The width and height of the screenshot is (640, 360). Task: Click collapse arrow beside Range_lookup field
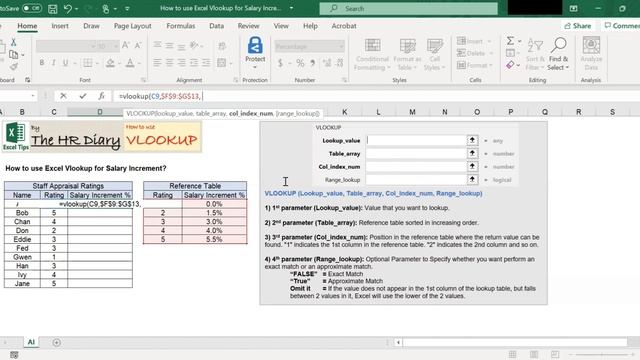click(472, 180)
